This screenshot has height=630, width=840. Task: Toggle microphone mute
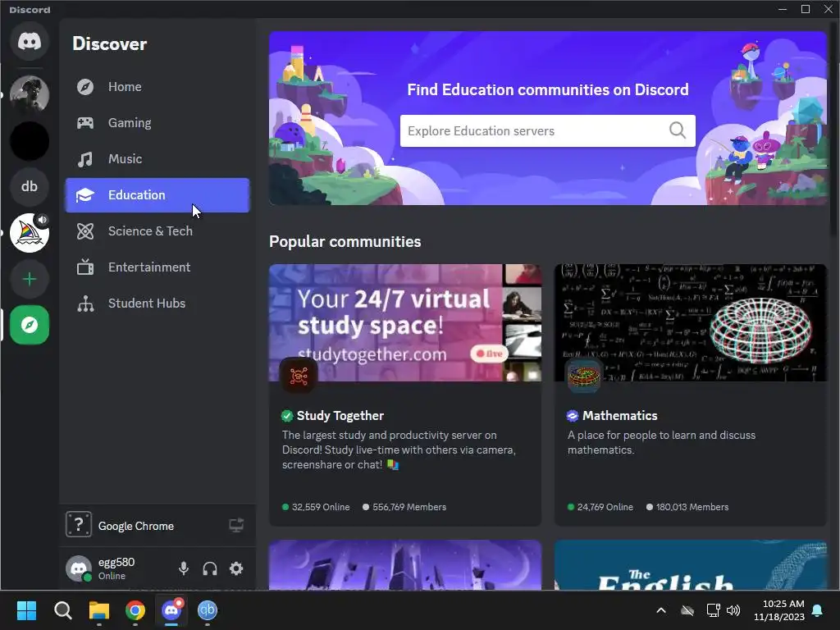tap(184, 568)
